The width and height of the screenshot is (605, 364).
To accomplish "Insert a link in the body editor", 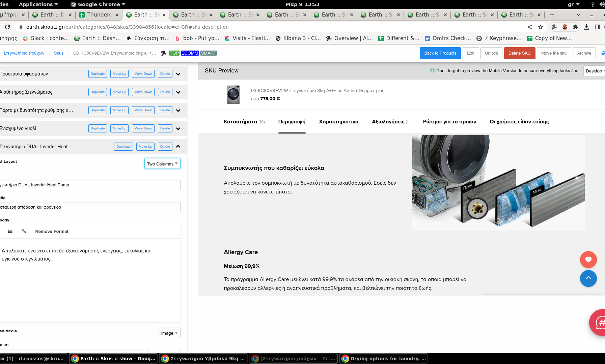I will coord(24,232).
